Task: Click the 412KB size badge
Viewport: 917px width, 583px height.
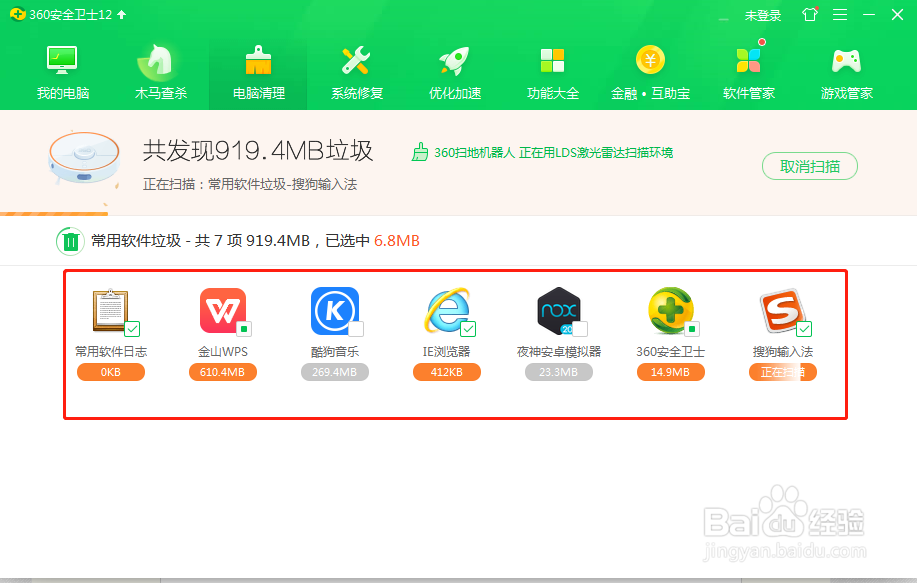Action: (x=447, y=372)
